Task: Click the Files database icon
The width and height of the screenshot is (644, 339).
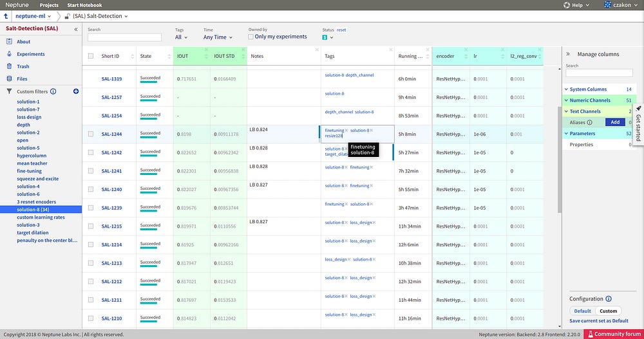Action: (9, 78)
